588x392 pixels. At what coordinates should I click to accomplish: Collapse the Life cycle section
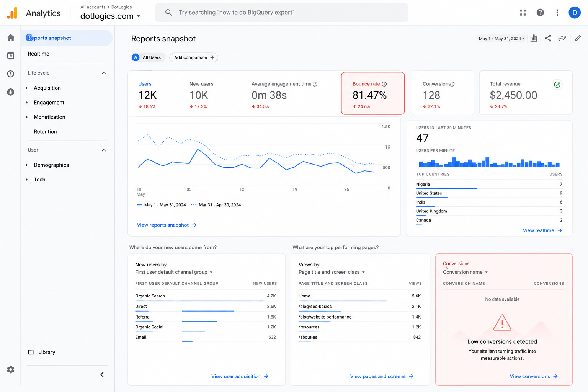click(104, 73)
